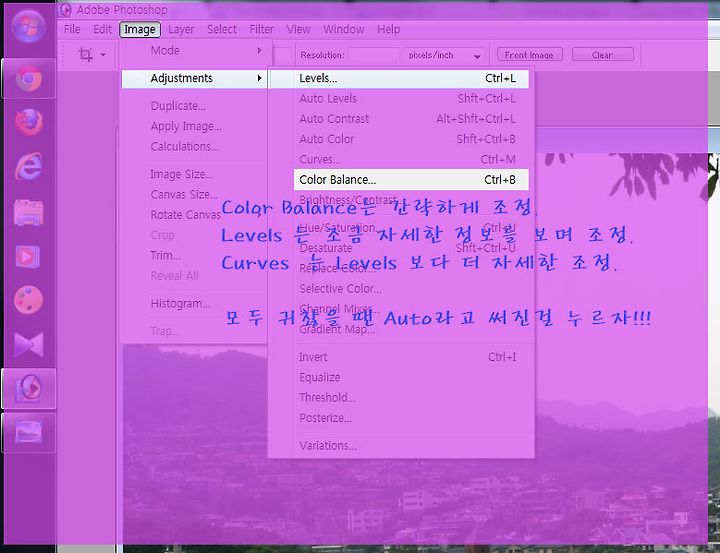Image resolution: width=720 pixels, height=553 pixels.
Task: Choose Rotate Canvas
Action: 184,215
